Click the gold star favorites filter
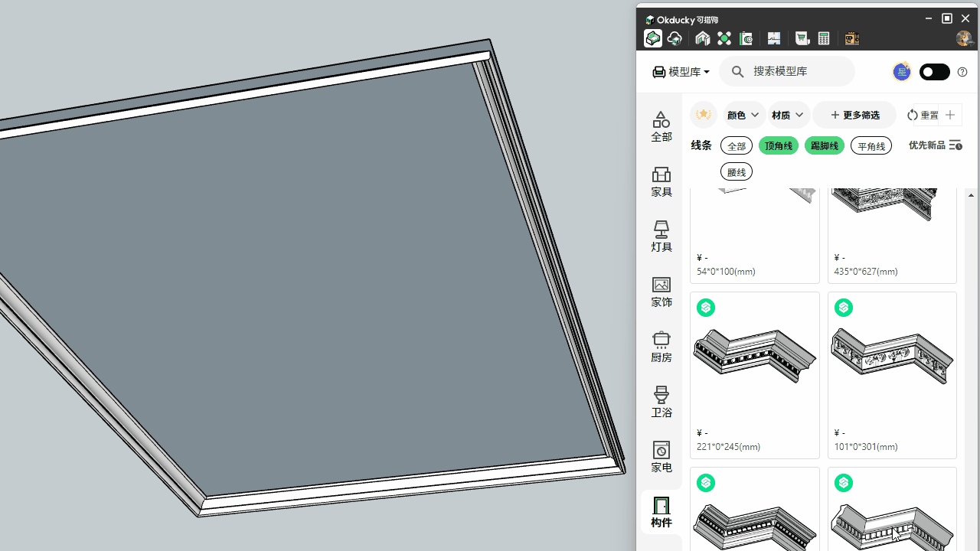Image resolution: width=980 pixels, height=551 pixels. click(703, 115)
